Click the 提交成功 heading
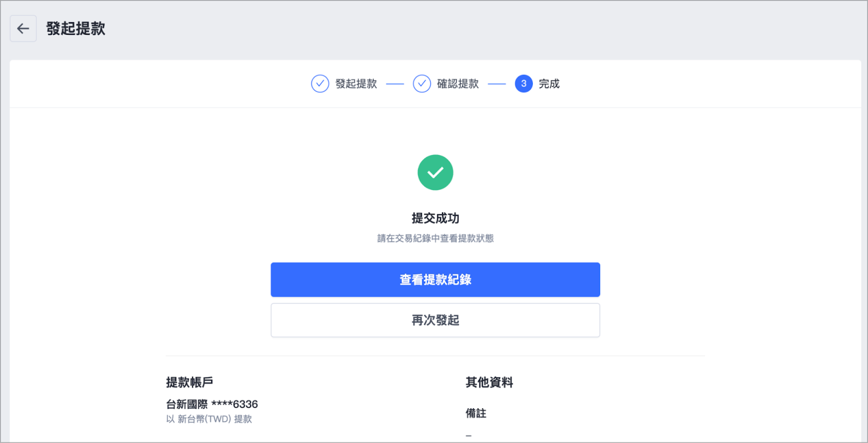The width and height of the screenshot is (868, 443). tap(435, 218)
